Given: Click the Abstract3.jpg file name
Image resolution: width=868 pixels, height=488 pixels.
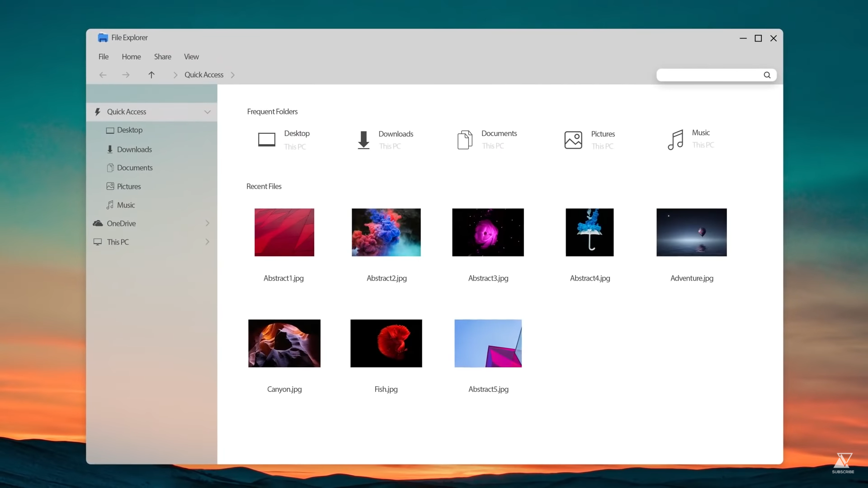Looking at the screenshot, I should click(x=488, y=278).
